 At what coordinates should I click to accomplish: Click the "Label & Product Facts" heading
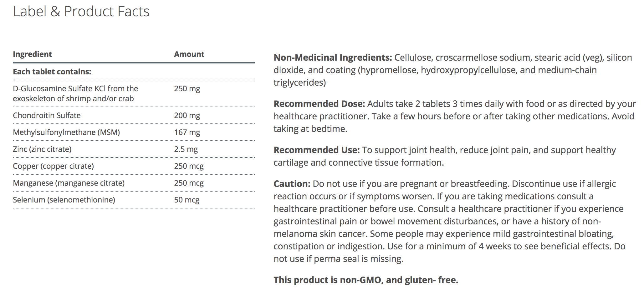81,12
